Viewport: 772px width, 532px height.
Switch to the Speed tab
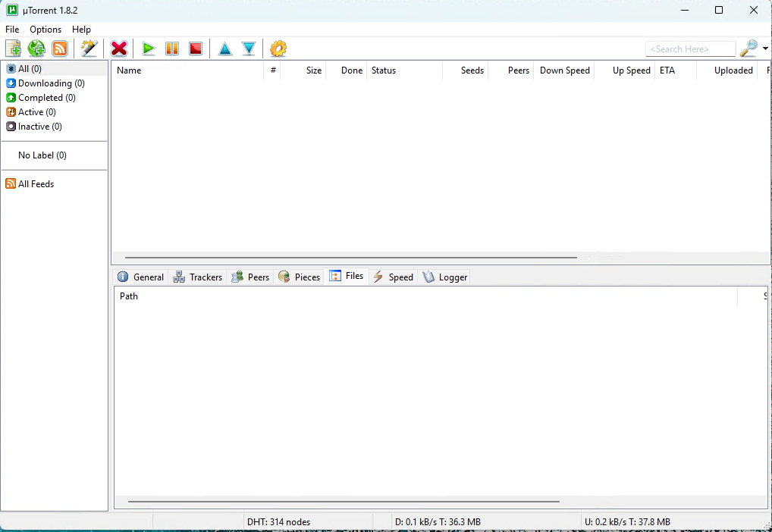pos(393,277)
